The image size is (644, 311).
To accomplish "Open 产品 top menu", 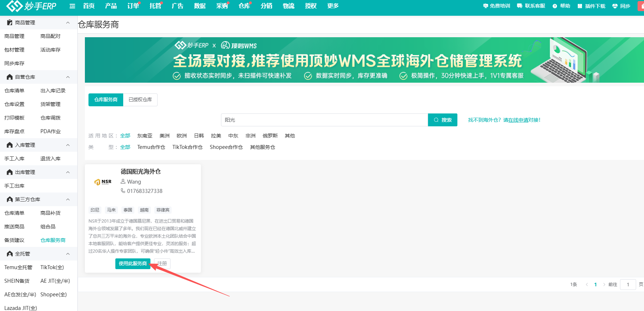I will (x=111, y=6).
